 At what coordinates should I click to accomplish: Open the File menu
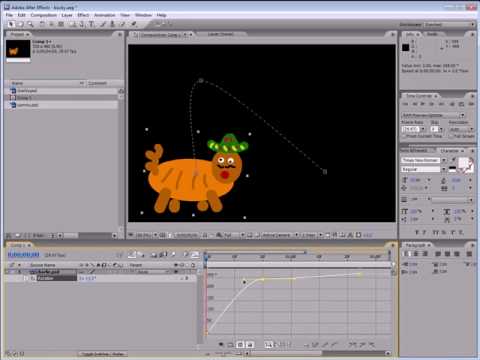point(9,15)
